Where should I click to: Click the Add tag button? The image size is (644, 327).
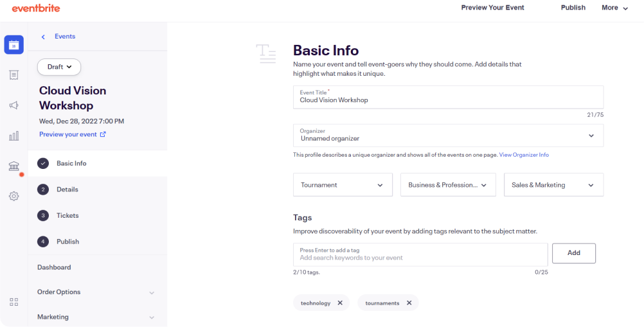[574, 253]
